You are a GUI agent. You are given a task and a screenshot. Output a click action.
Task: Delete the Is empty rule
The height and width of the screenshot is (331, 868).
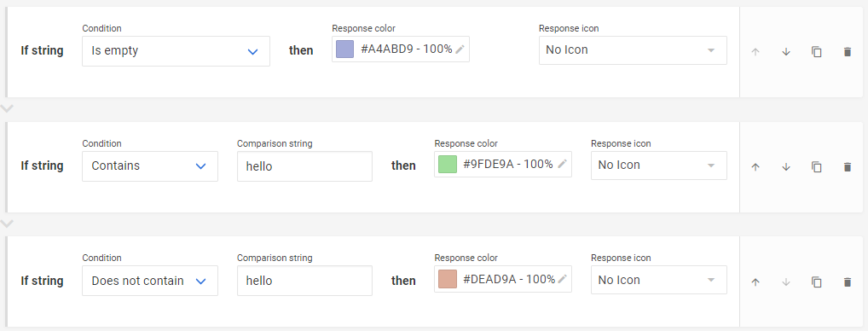(x=847, y=52)
